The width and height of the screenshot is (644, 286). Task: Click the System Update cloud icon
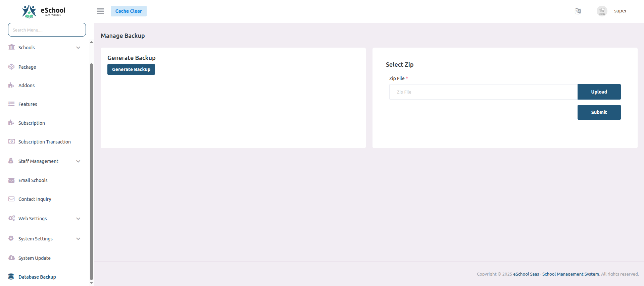click(x=11, y=258)
